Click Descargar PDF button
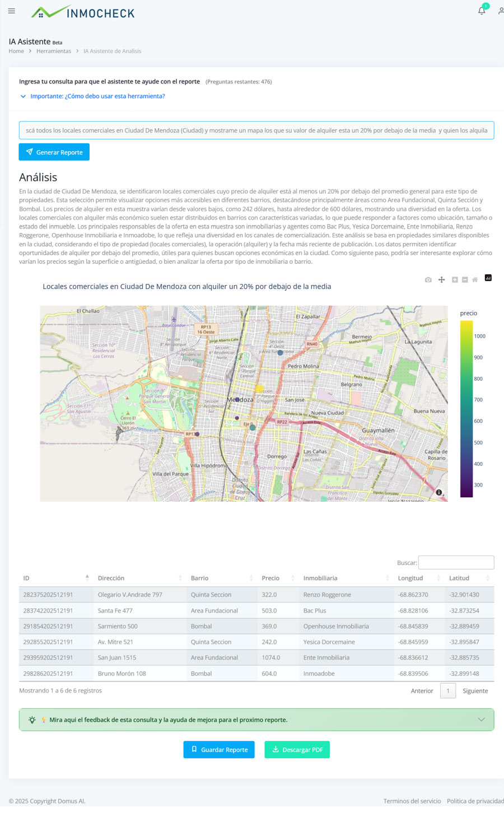504x840 pixels. [x=297, y=750]
